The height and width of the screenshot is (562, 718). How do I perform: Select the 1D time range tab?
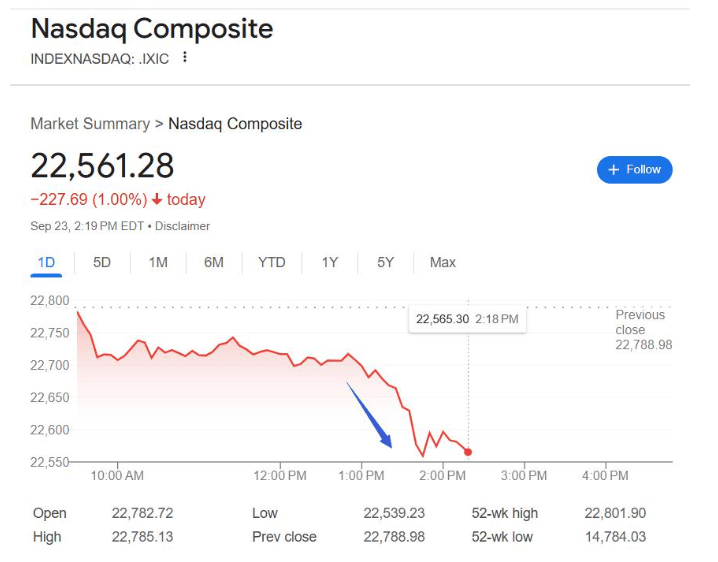click(46, 262)
